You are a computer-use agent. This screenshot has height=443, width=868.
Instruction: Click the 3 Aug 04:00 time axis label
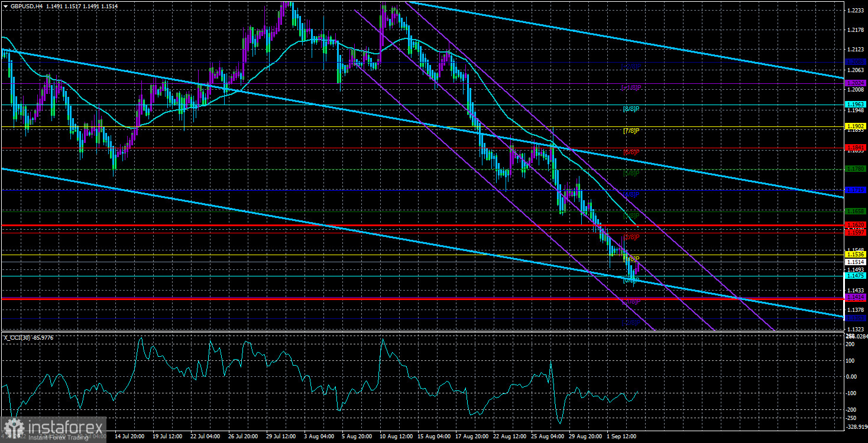pos(320,437)
